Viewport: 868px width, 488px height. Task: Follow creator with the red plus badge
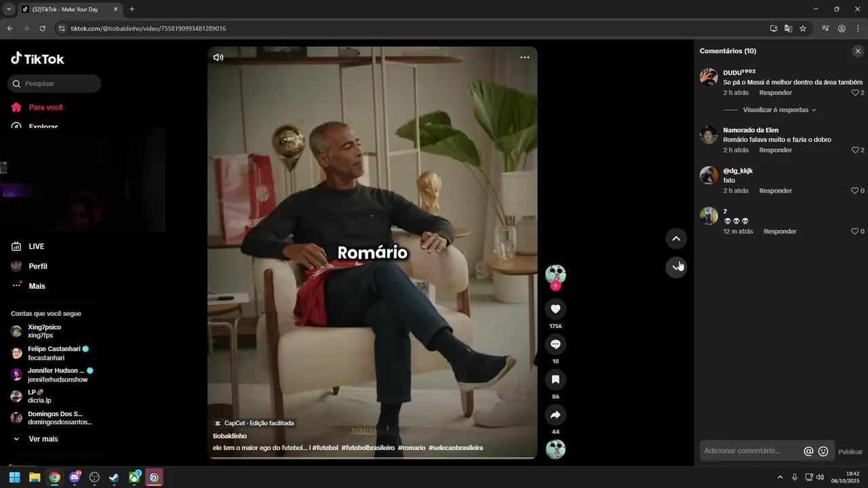tap(555, 286)
